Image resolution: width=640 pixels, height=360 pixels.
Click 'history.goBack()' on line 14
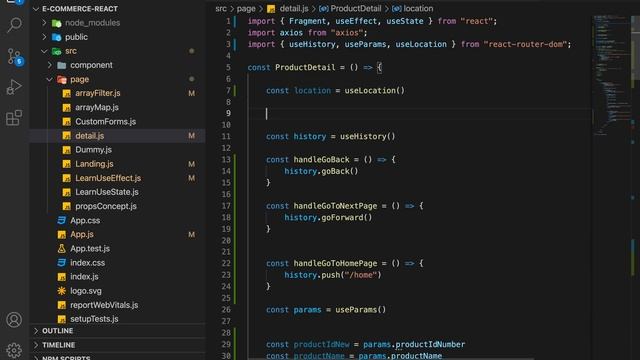pyautogui.click(x=321, y=171)
